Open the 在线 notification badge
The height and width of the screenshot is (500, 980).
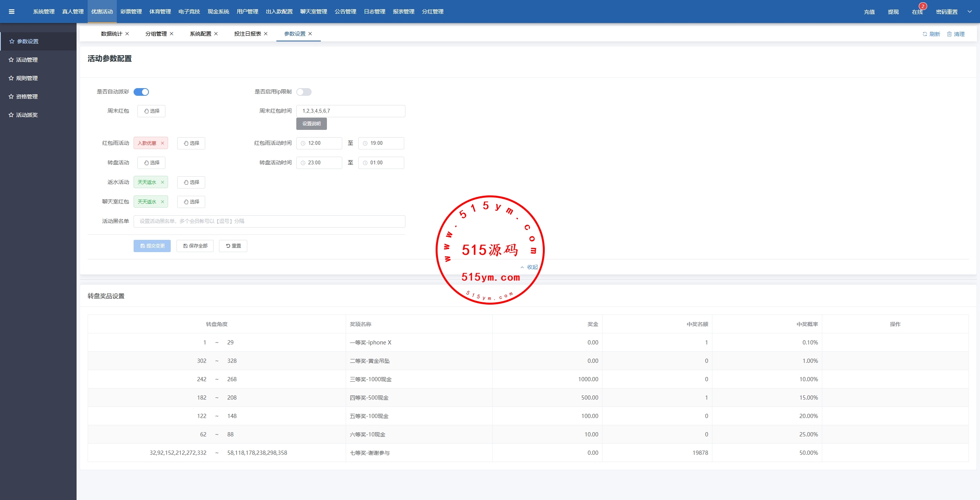click(923, 7)
